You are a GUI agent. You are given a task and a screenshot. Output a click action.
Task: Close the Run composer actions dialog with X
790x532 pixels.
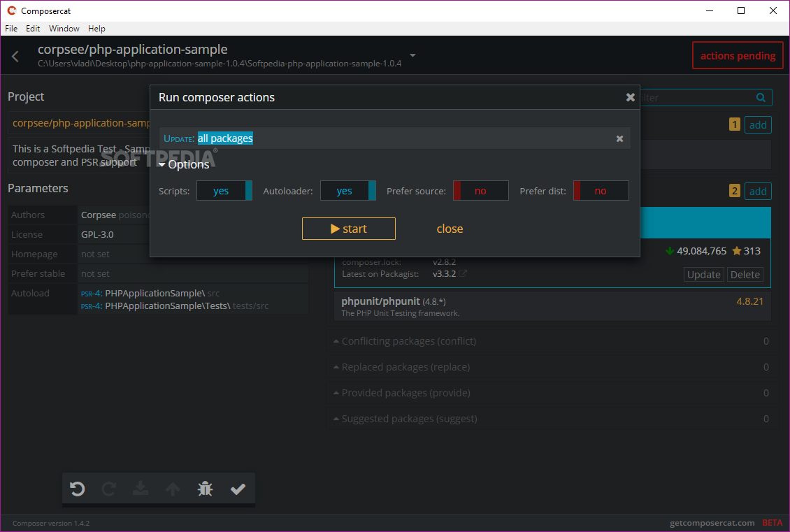631,97
